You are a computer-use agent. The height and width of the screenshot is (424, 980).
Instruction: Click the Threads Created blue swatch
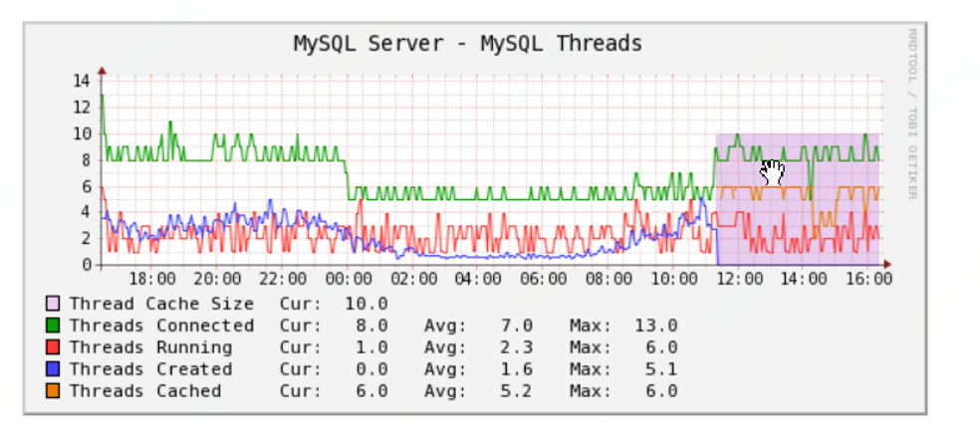coord(53,369)
